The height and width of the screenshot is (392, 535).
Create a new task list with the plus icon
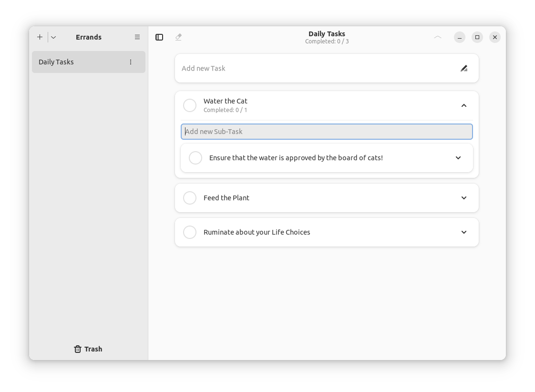[x=40, y=37]
